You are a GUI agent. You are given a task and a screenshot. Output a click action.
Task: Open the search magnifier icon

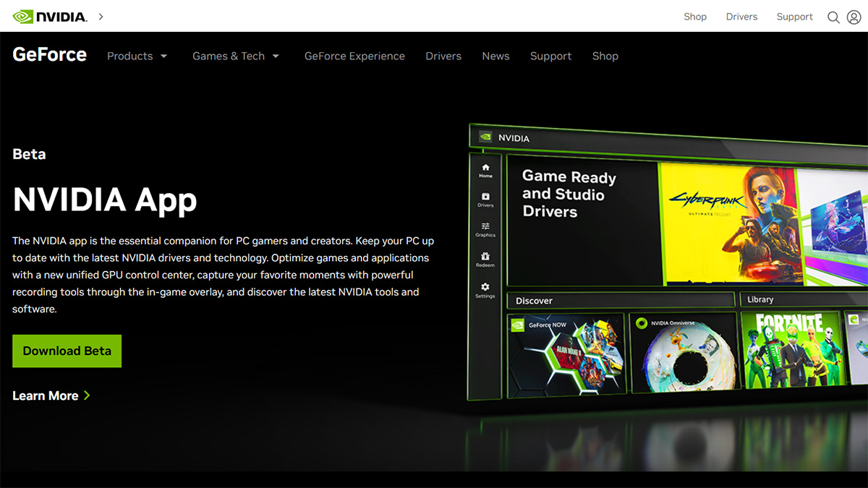833,17
